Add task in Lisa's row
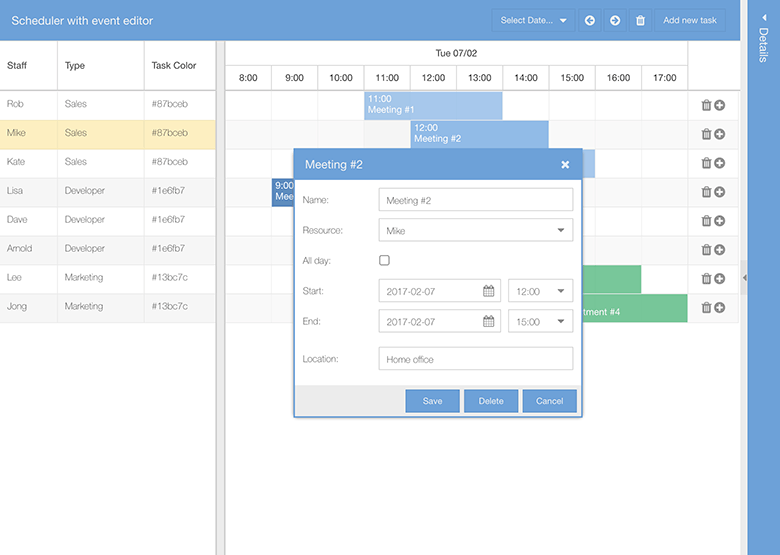The image size is (780, 555). (719, 192)
